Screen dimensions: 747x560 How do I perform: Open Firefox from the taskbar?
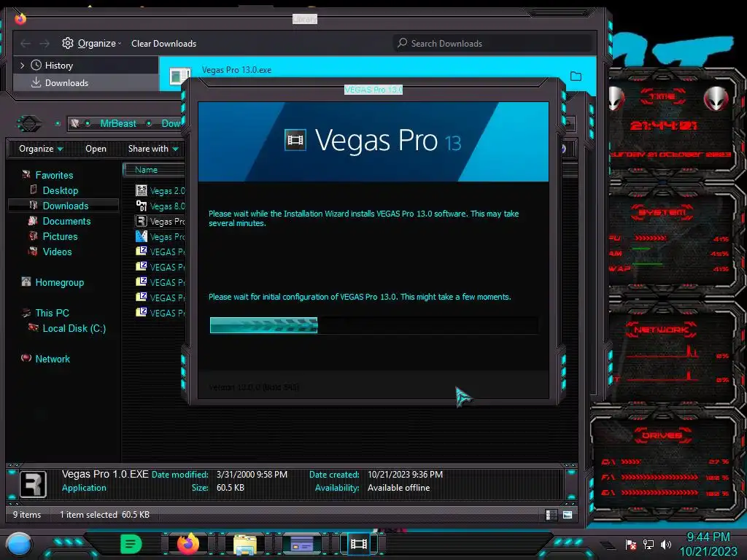pyautogui.click(x=188, y=544)
